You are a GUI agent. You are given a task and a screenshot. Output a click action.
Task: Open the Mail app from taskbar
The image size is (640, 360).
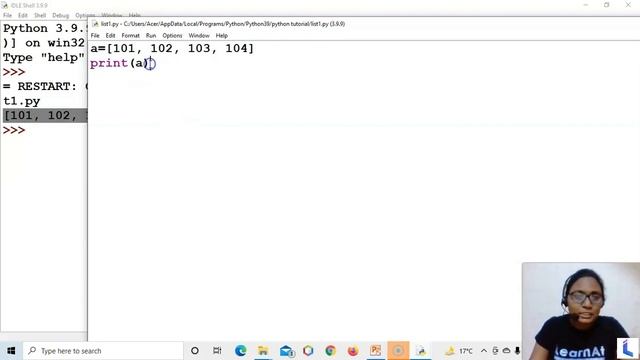(x=287, y=351)
